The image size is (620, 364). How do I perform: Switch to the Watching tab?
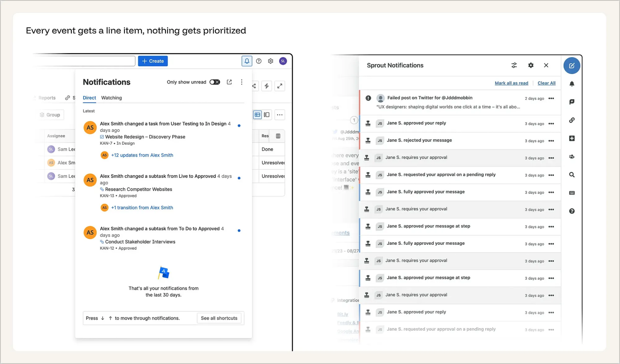click(x=112, y=98)
